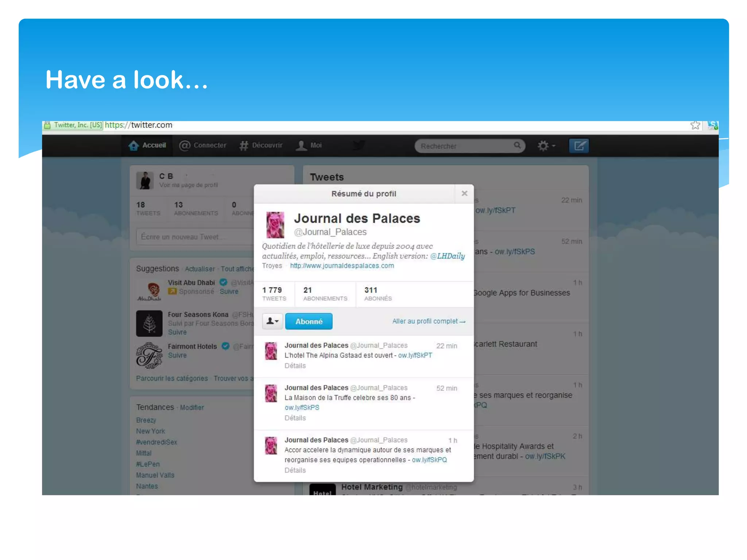The height and width of the screenshot is (560, 747).
Task: Open the user actions dropdown next to Abonné
Action: [272, 321]
